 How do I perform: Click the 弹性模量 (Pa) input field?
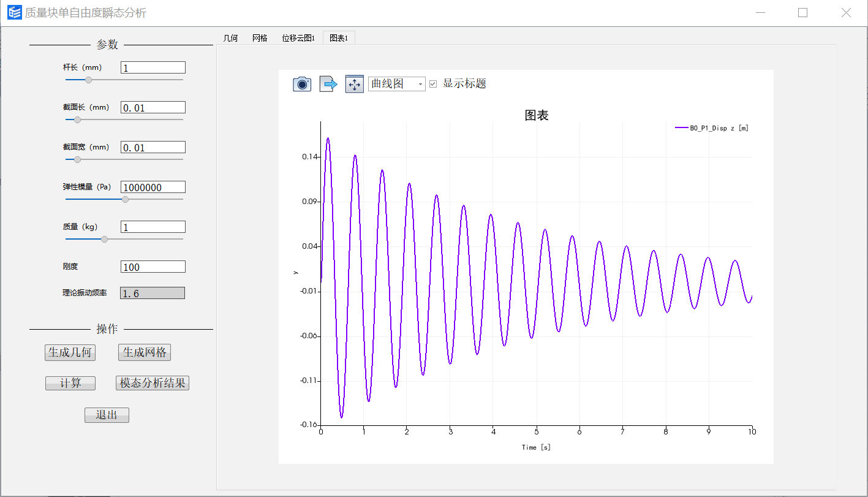(153, 188)
